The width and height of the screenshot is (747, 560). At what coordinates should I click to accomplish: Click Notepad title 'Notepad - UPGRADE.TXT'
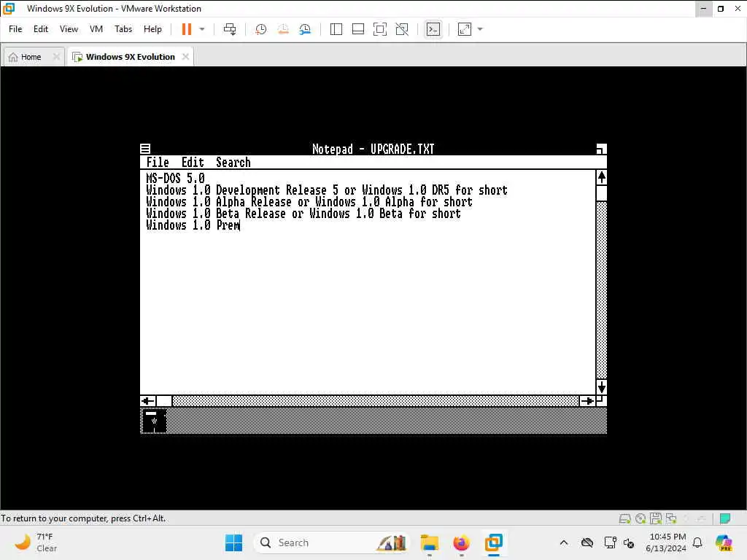point(373,149)
